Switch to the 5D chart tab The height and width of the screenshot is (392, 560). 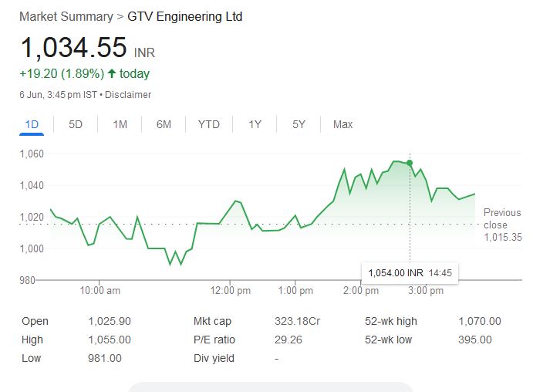click(76, 124)
